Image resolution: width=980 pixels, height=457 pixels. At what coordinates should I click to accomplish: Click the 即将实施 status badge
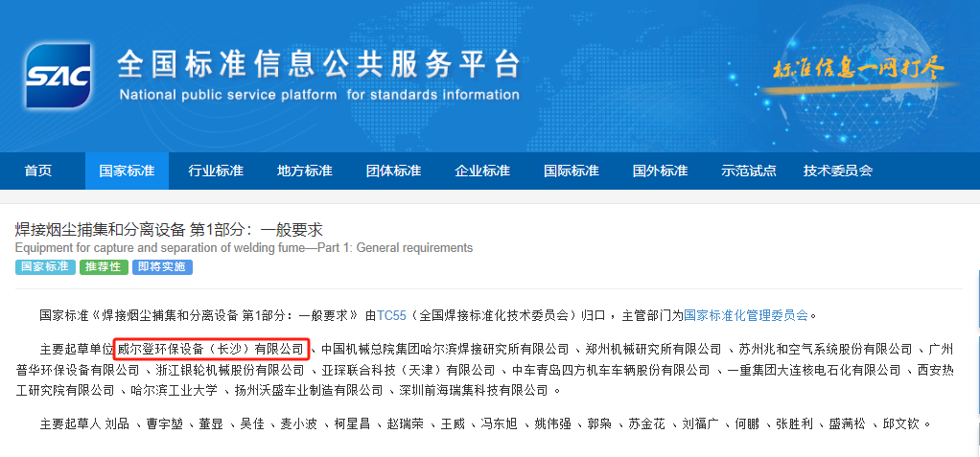(162, 267)
